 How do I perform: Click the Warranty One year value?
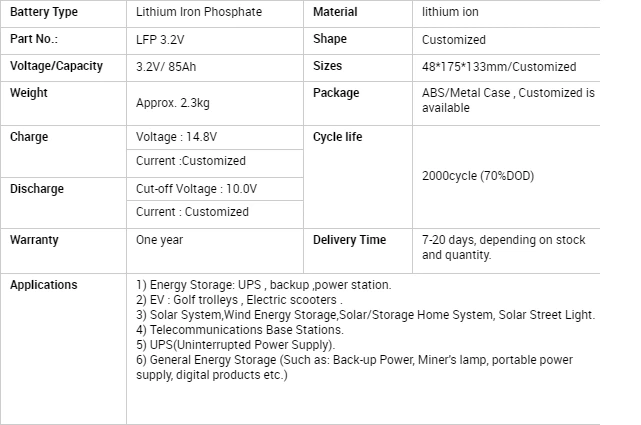[159, 240]
